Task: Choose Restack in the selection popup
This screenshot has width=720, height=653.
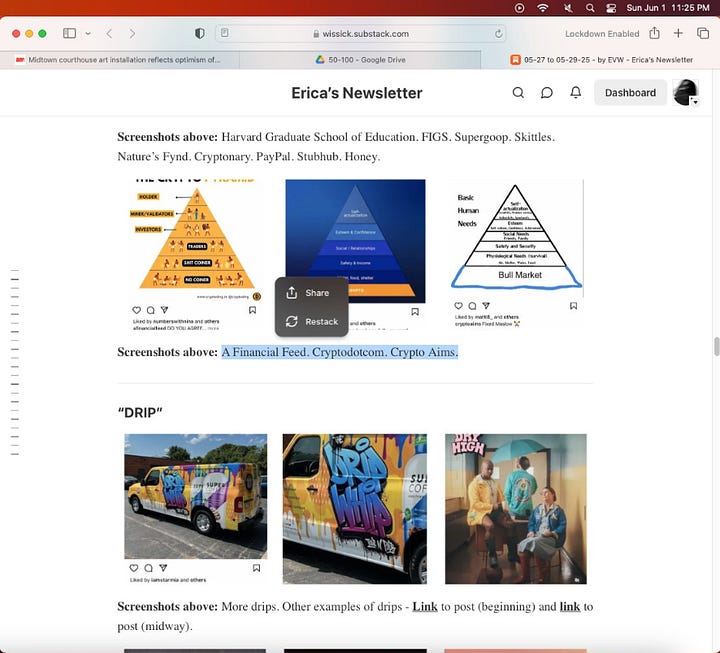Action: 312,321
